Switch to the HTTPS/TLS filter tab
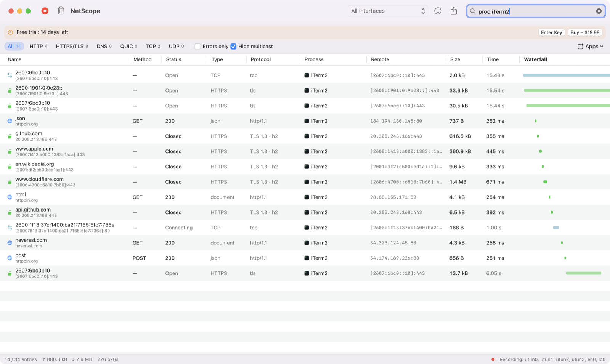610x364 pixels. coord(72,47)
